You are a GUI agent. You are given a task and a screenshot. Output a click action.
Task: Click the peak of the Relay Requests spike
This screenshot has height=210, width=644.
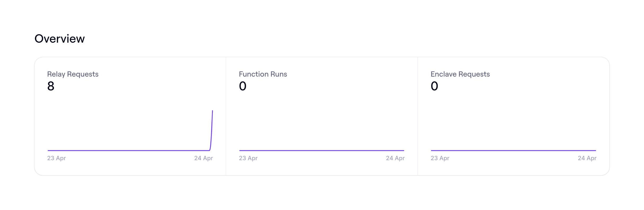(212, 111)
